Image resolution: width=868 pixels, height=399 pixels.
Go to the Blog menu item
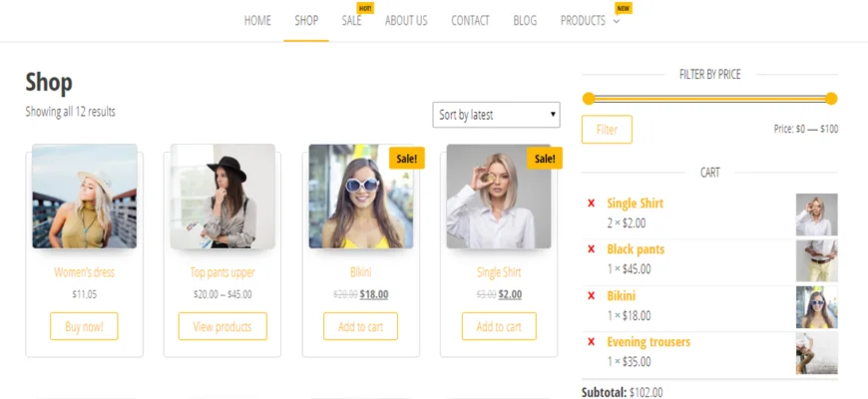(525, 21)
